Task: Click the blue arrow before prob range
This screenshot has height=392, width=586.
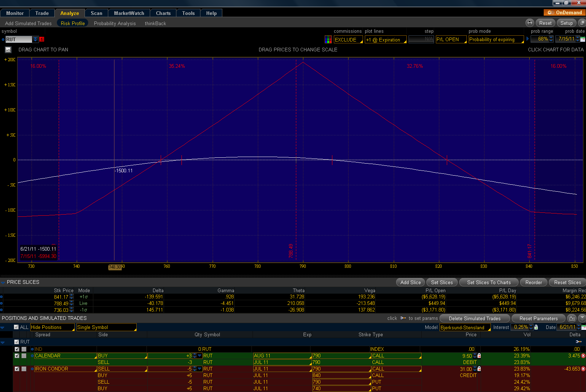Action: pyautogui.click(x=527, y=39)
